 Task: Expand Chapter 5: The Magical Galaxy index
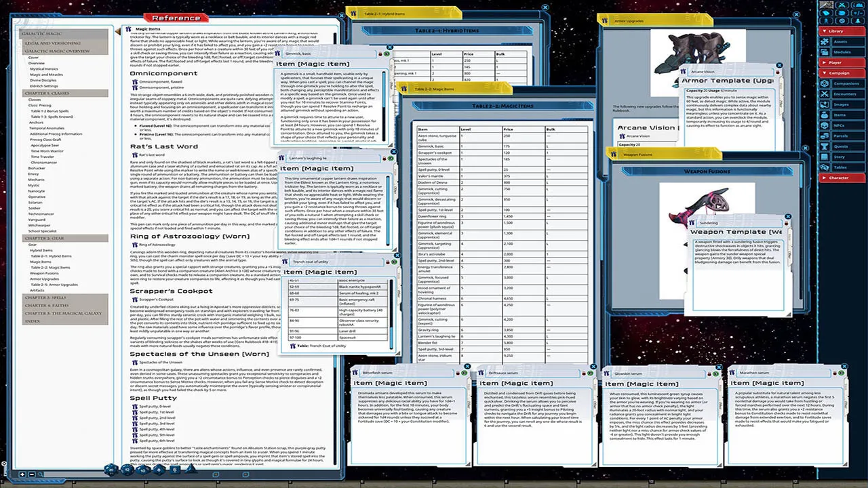(x=64, y=313)
